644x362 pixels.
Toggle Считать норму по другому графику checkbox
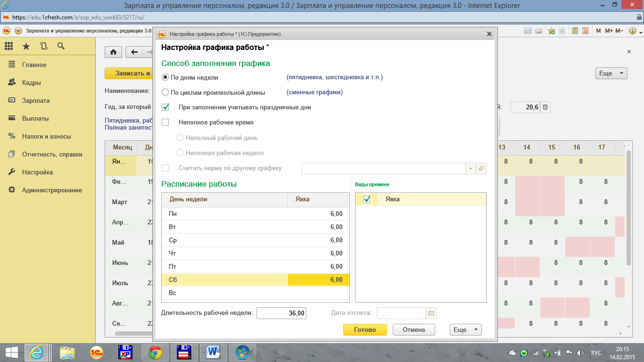pos(165,168)
